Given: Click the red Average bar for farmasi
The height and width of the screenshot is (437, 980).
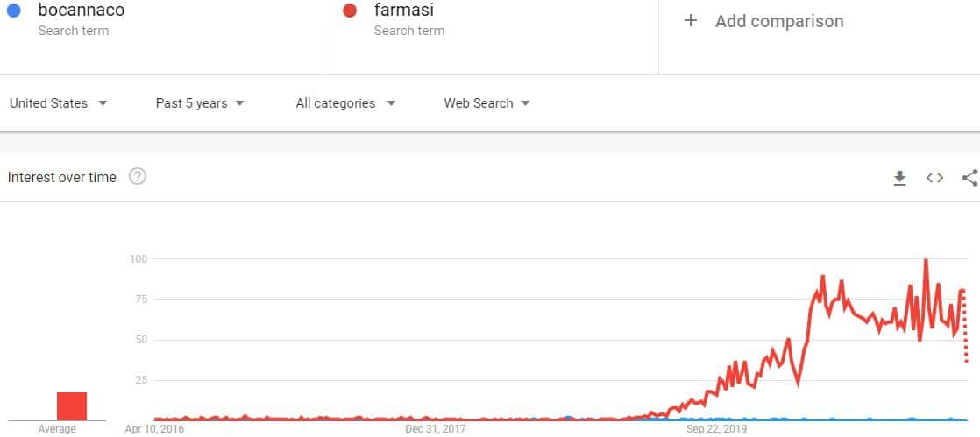Looking at the screenshot, I should coord(72,406).
